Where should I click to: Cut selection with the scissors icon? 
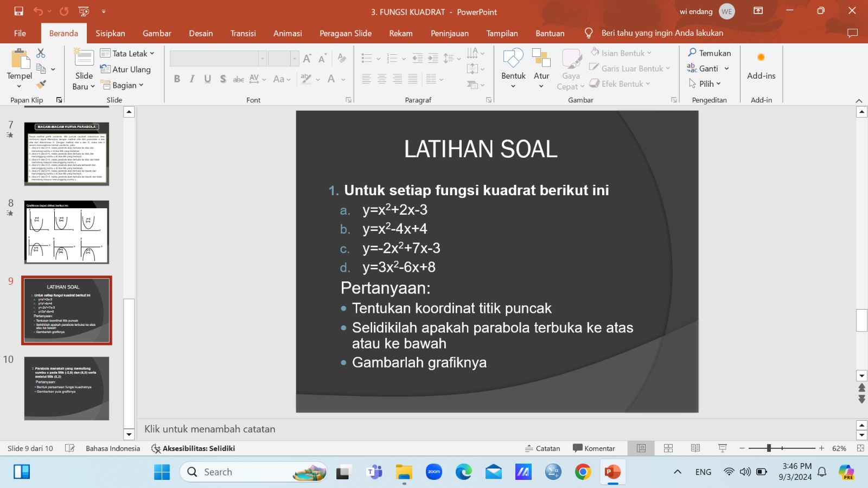pyautogui.click(x=41, y=53)
